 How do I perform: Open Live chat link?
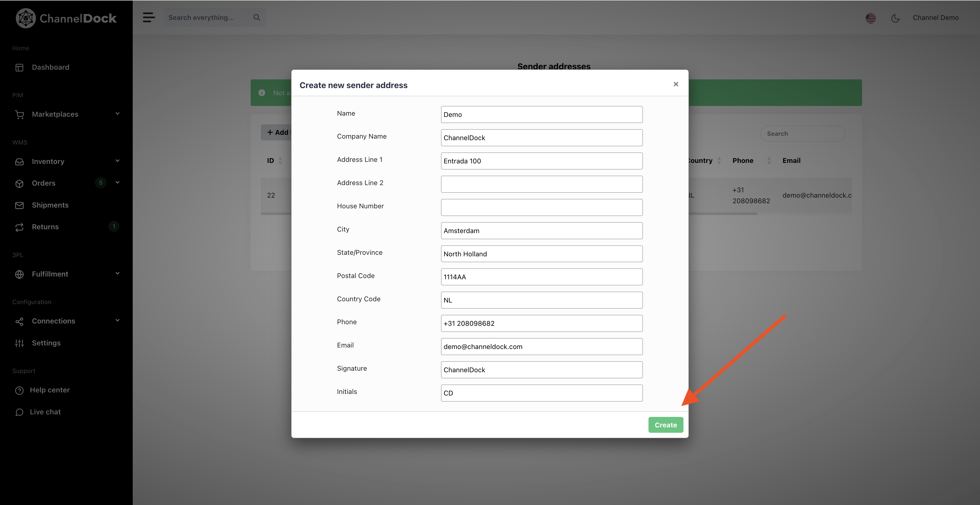(x=45, y=412)
